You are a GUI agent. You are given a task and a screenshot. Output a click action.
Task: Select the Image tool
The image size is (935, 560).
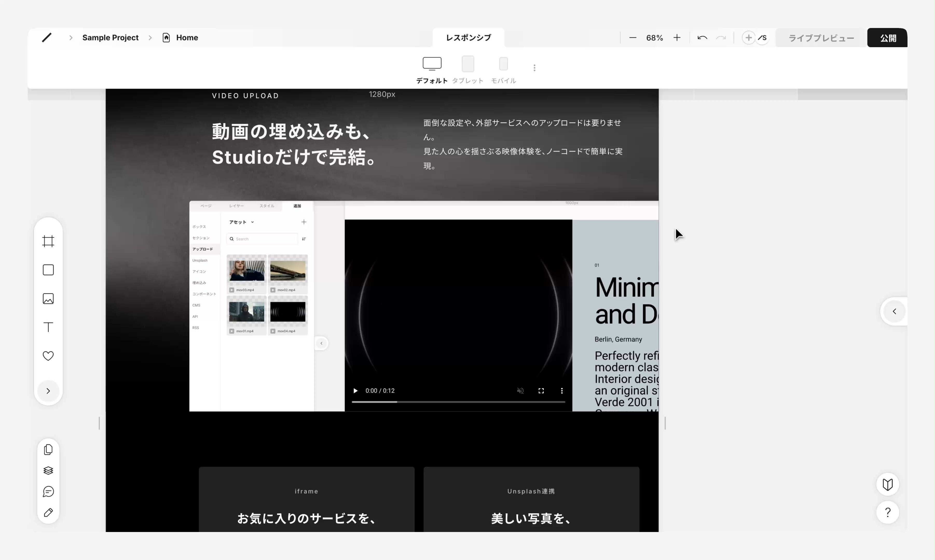point(48,298)
